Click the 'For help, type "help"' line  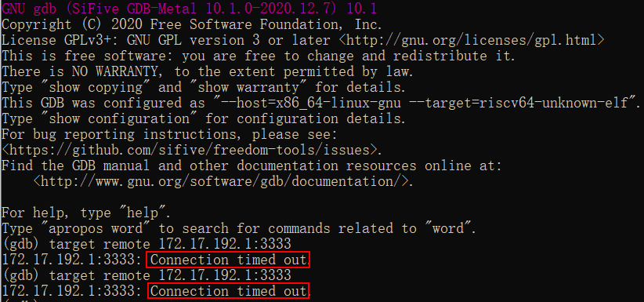click(x=86, y=213)
